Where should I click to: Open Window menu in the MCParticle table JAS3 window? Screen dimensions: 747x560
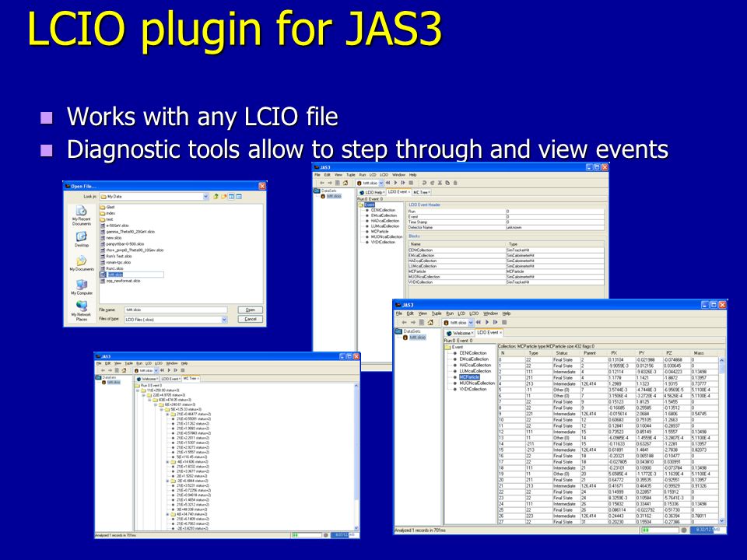(x=491, y=313)
